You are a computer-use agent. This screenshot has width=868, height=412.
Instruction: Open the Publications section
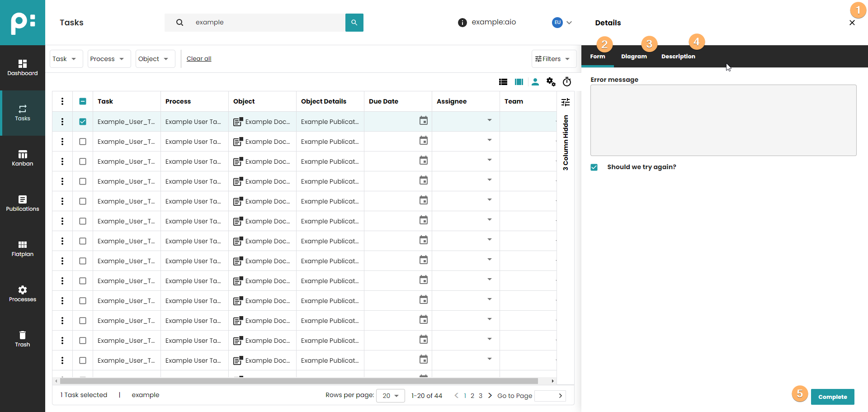(x=23, y=204)
